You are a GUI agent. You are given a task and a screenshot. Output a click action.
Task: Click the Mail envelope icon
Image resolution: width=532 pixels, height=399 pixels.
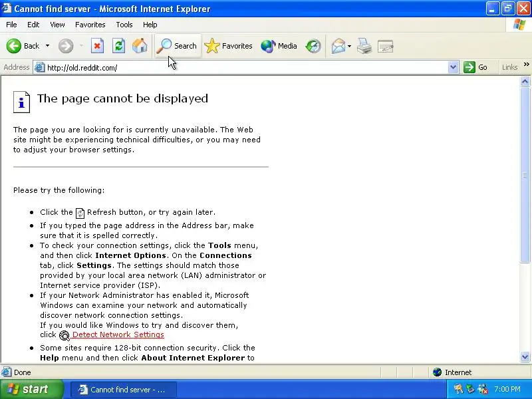(x=338, y=46)
